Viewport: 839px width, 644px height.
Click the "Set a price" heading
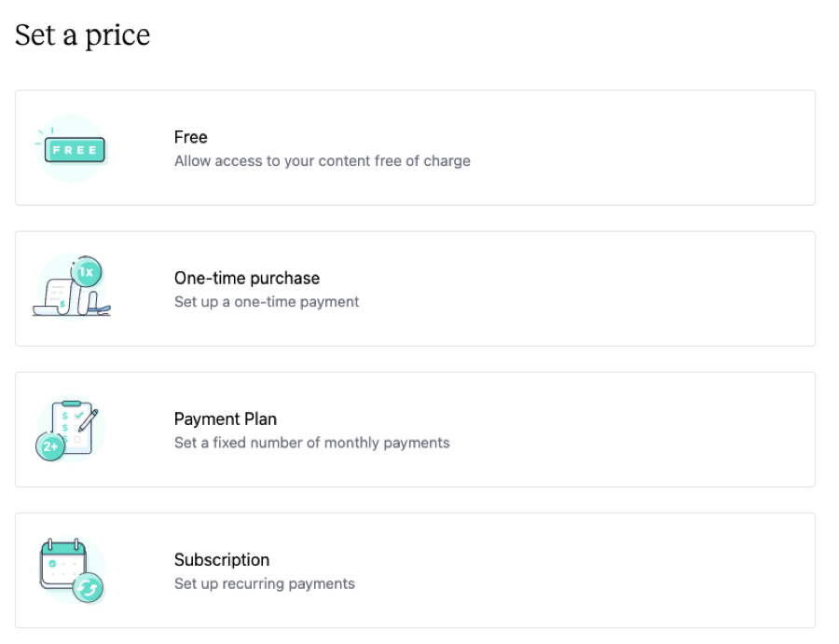pyautogui.click(x=82, y=35)
